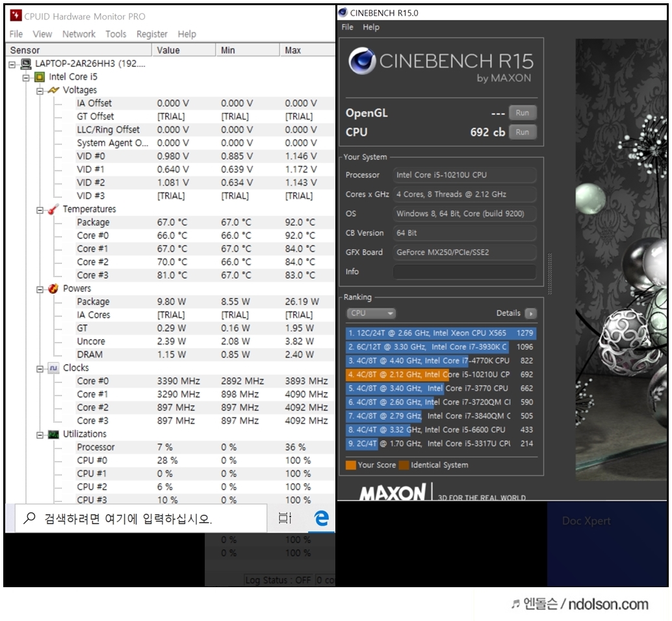Open the File menu in Cinebench
The height and width of the screenshot is (621, 672).
347,27
